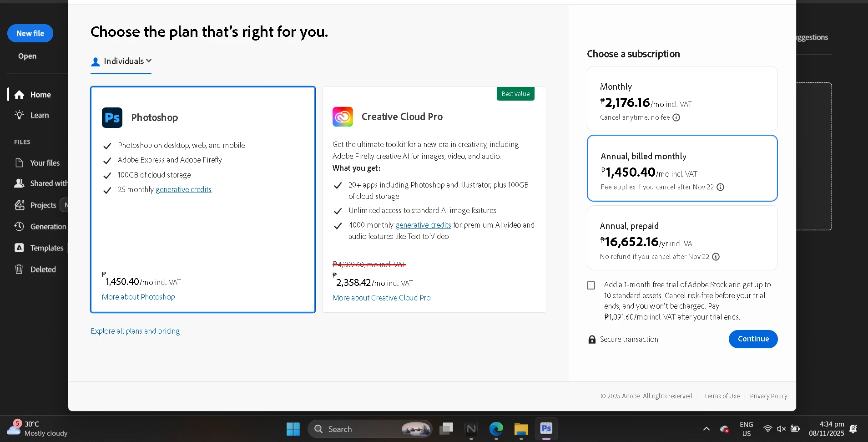Click the Photoshop Ps logo icon
The width and height of the screenshot is (868, 442).
tap(112, 117)
